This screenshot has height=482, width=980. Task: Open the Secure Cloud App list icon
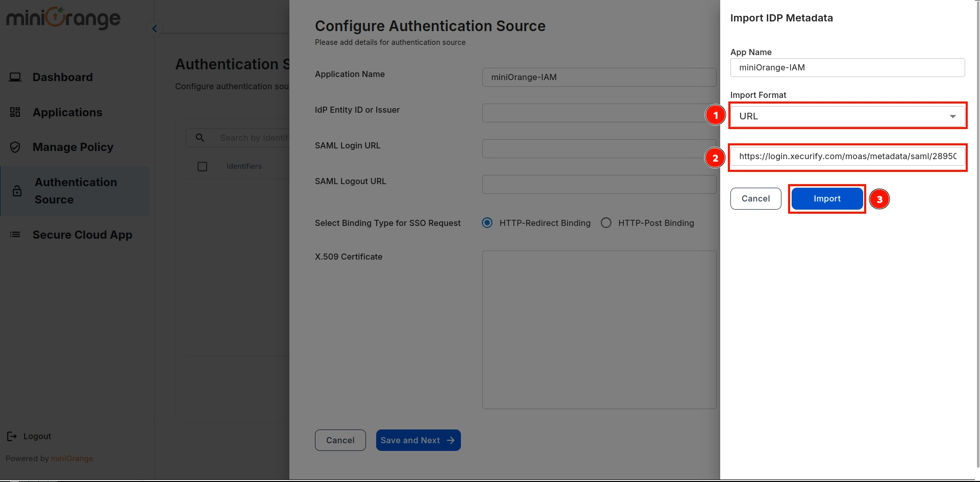14,235
